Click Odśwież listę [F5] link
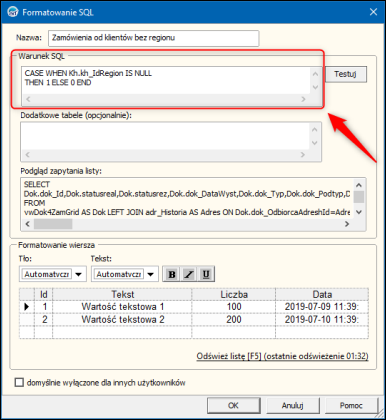This screenshot has width=386, height=420. (282, 356)
